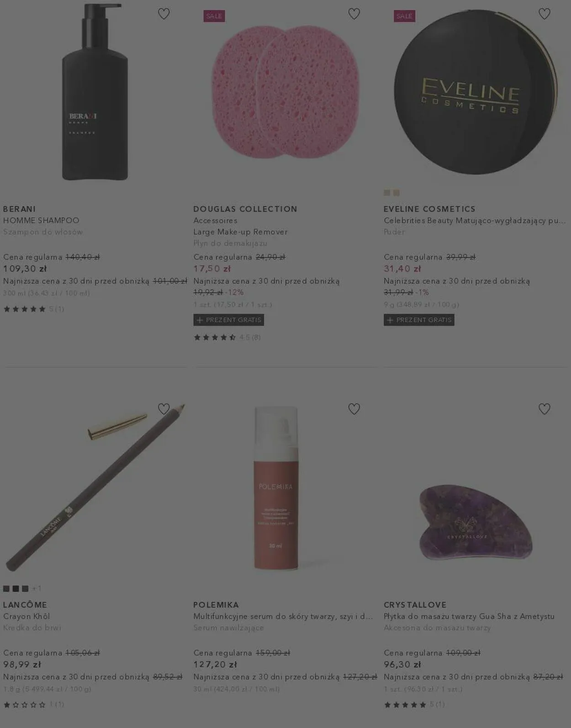
Task: Select first color swatch of Eveline powder
Action: (387, 193)
